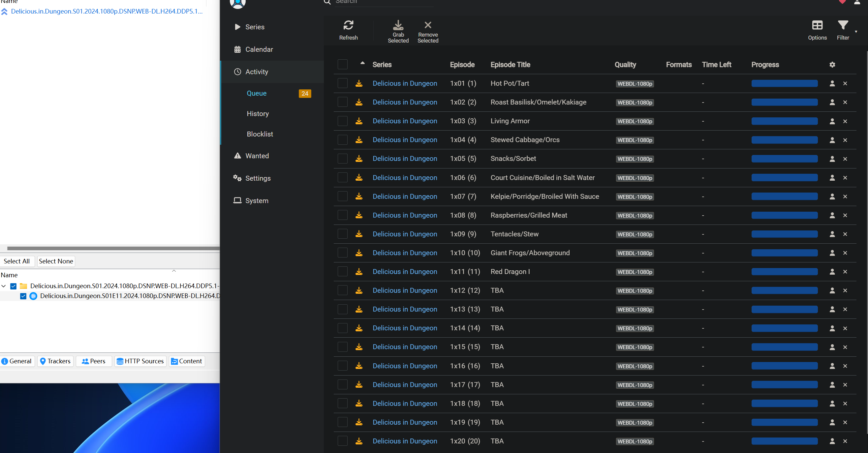This screenshot has height=453, width=868.
Task: Click the Grab Selected download icon
Action: (x=398, y=26)
